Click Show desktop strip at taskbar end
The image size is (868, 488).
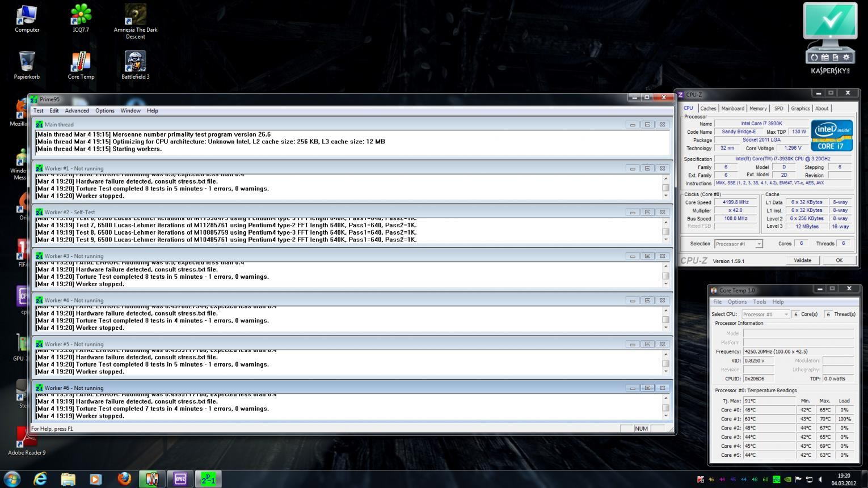tap(863, 479)
